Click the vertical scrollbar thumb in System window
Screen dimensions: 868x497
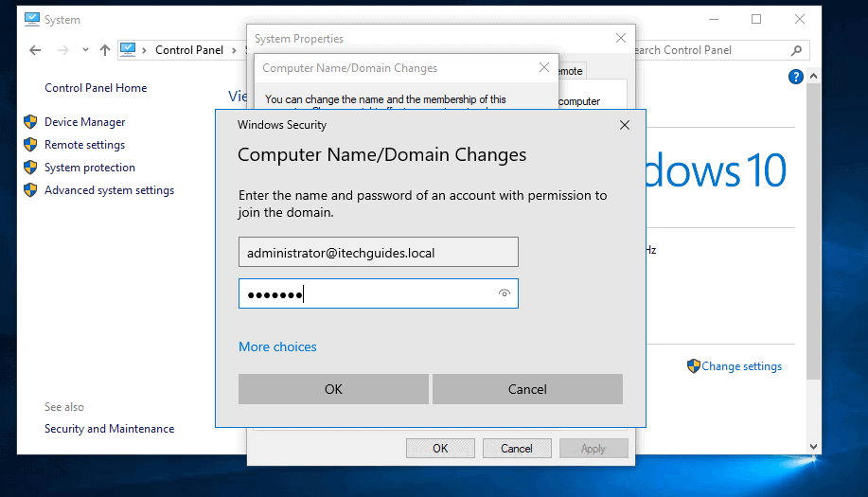tap(813, 231)
